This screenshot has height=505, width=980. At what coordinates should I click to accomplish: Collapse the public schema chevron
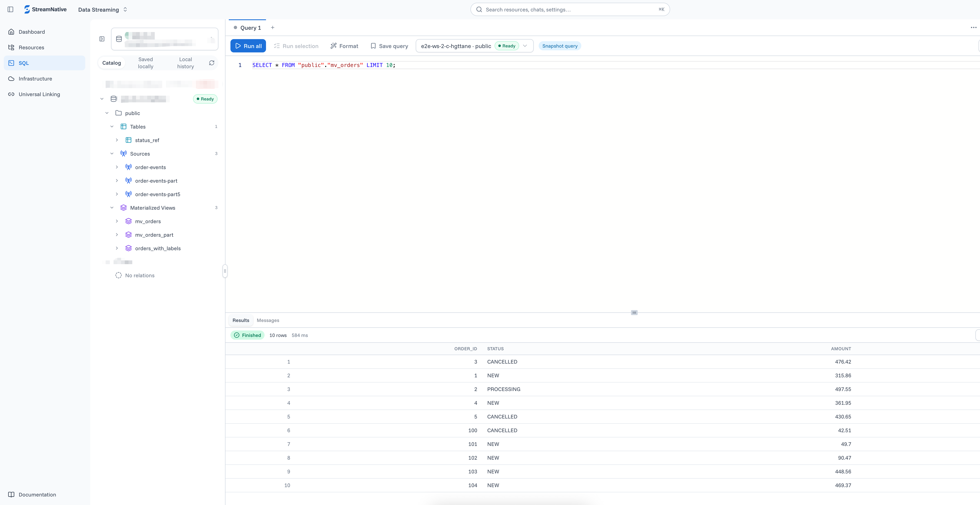pyautogui.click(x=107, y=113)
